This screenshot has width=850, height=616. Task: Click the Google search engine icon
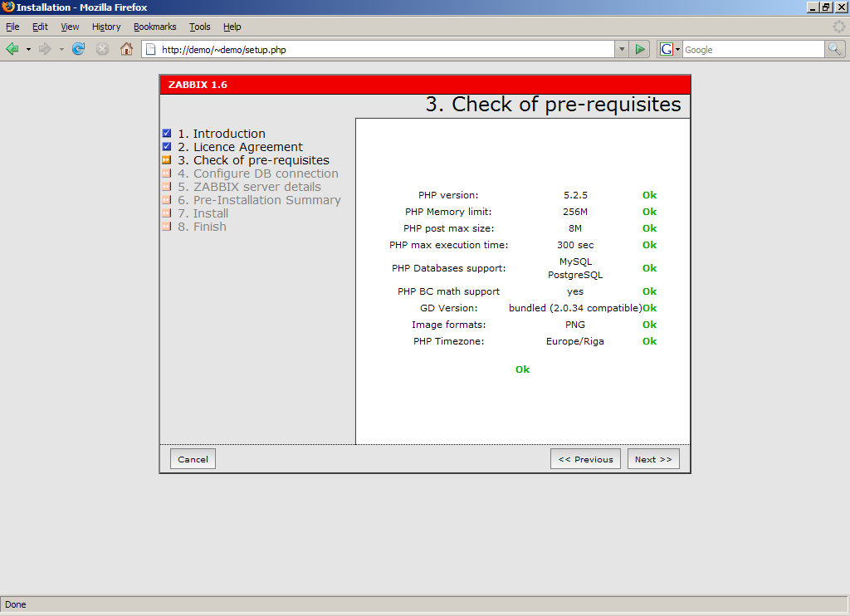667,49
